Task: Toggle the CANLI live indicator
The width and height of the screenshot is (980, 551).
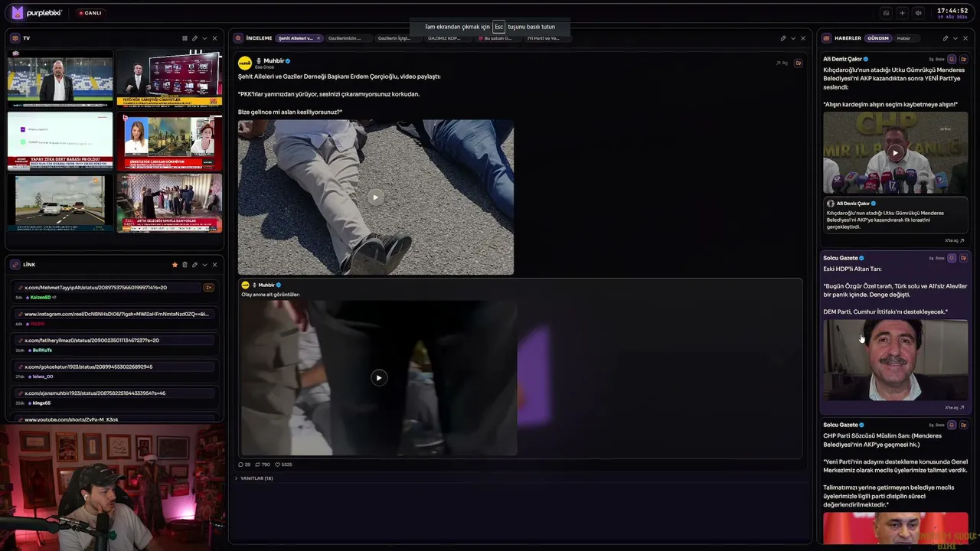Action: [x=90, y=13]
